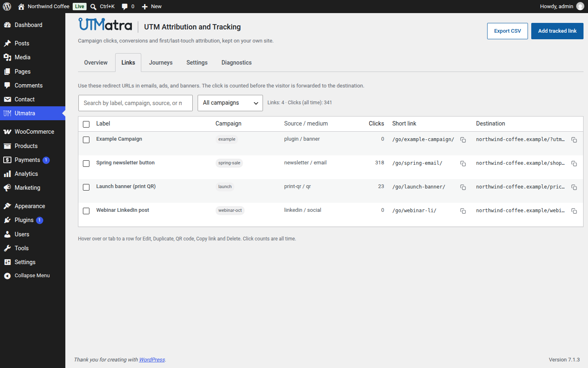Copy the /go/example-campaign/ short link

[463, 140]
